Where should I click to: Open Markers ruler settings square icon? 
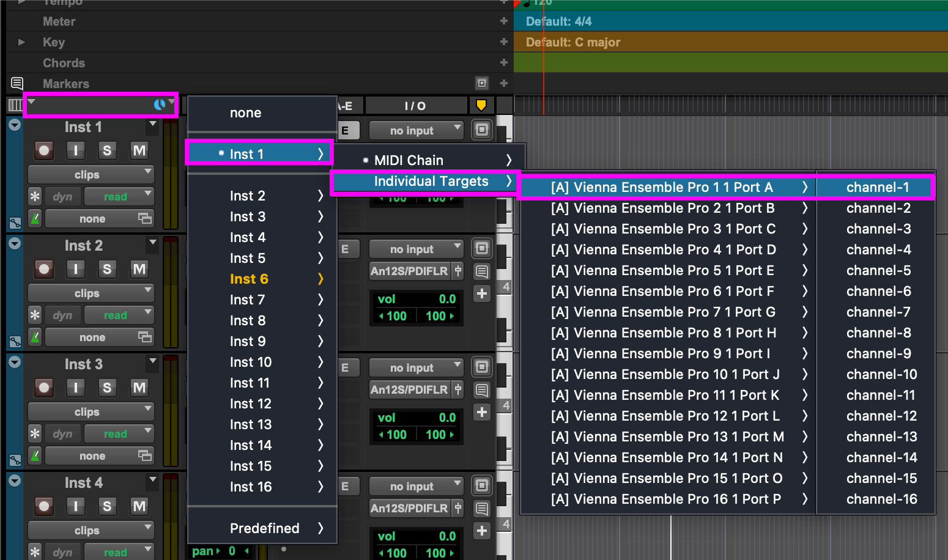point(482,83)
